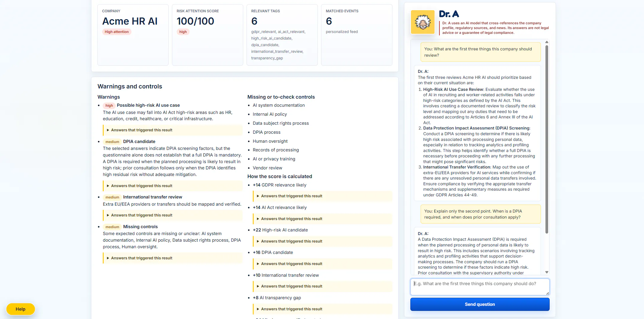Expand answers for +10 International transfer review score
The height and width of the screenshot is (319, 644).
323,286
